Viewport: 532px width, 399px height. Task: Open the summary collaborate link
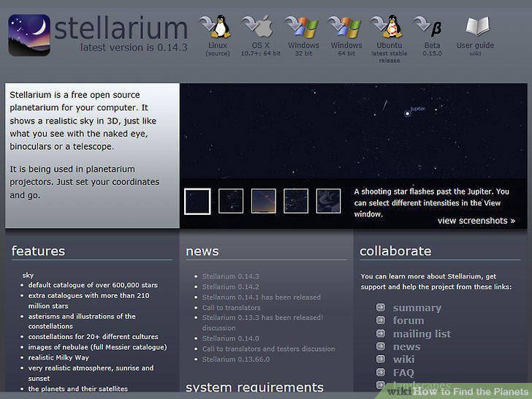coord(417,308)
